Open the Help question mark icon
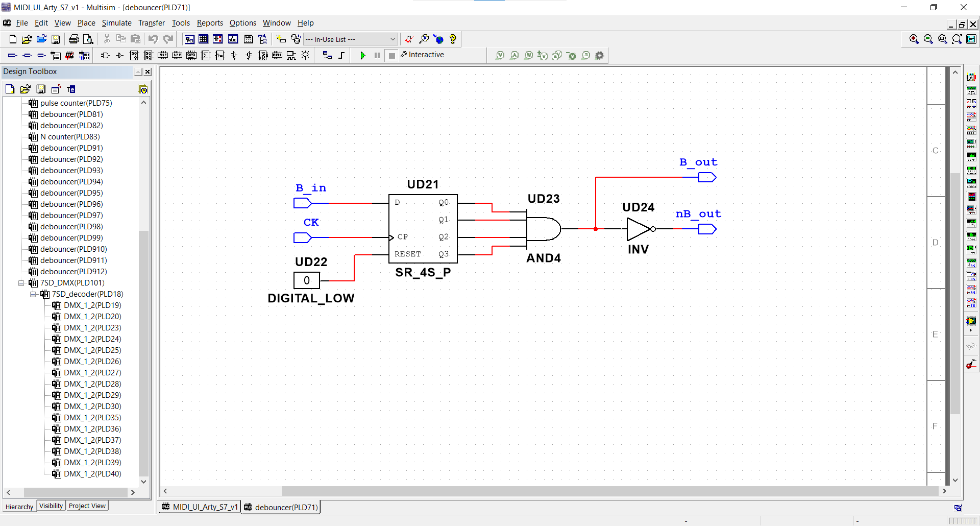980x526 pixels. (x=453, y=39)
